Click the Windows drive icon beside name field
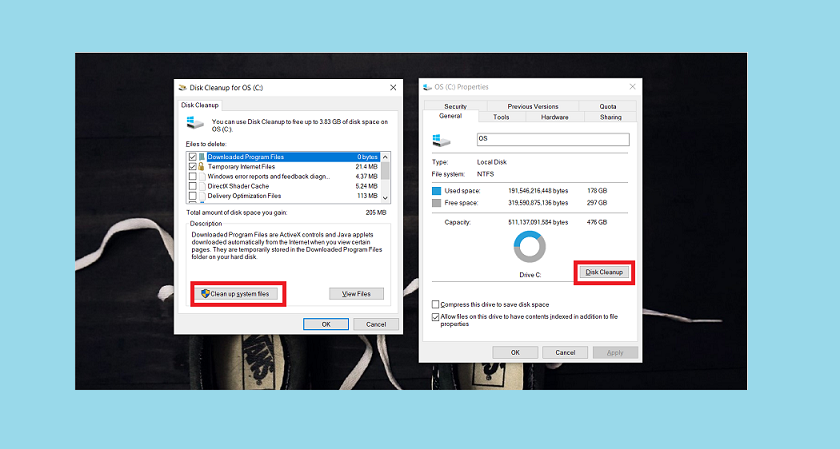Image resolution: width=840 pixels, height=449 pixels. pos(441,140)
